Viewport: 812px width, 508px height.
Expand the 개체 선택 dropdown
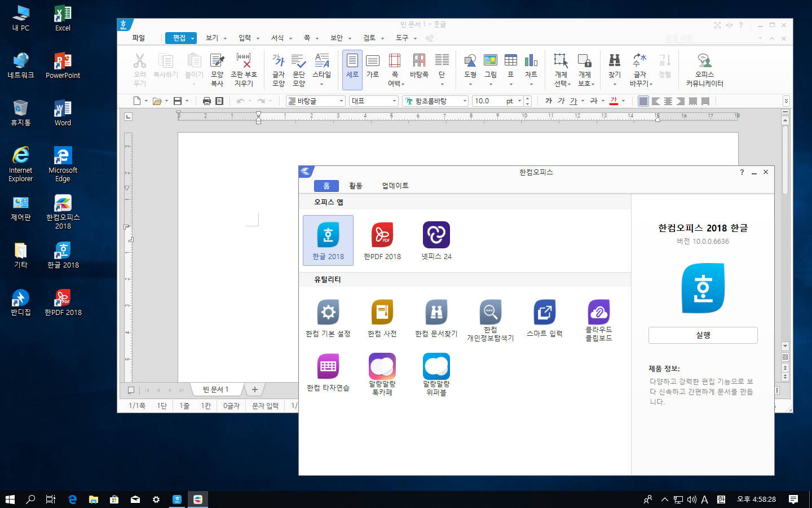569,84
